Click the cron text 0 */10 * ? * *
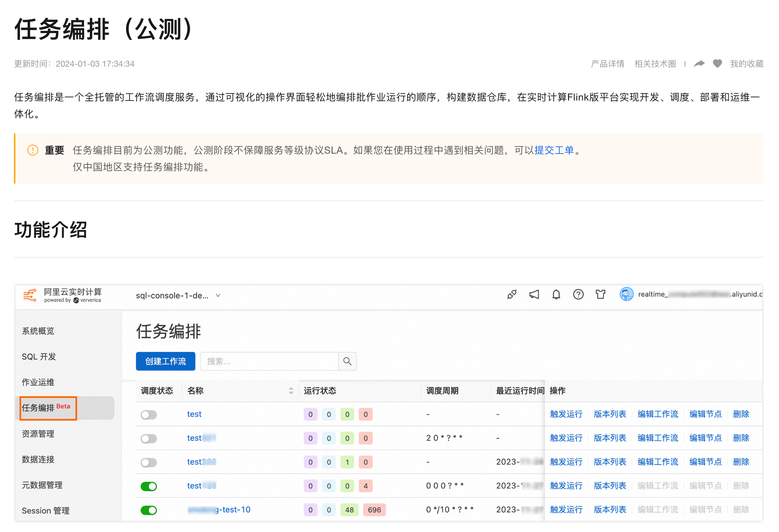Viewport: 779px width, 532px height. [x=450, y=510]
